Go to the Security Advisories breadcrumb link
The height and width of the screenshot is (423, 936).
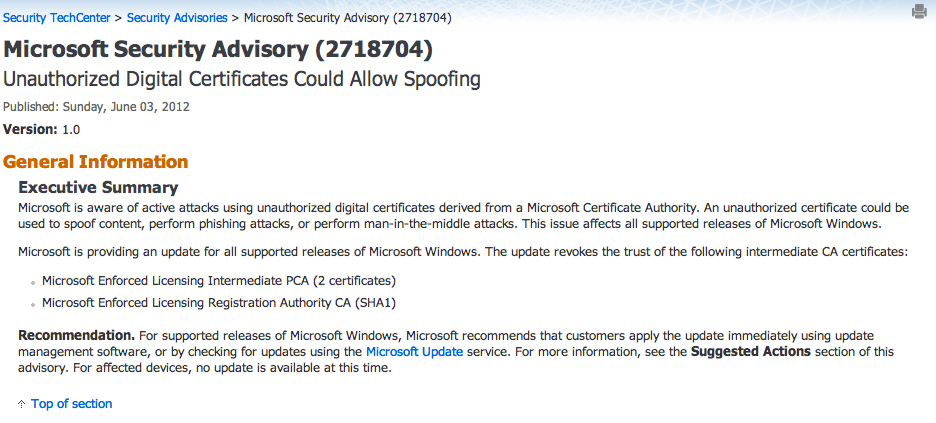pyautogui.click(x=177, y=18)
